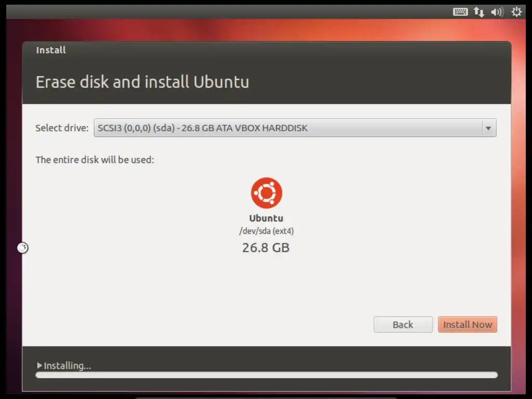The height and width of the screenshot is (399, 532).
Task: Select the SCSI3 VBOX HARDDISK drive combo box
Action: [295, 128]
